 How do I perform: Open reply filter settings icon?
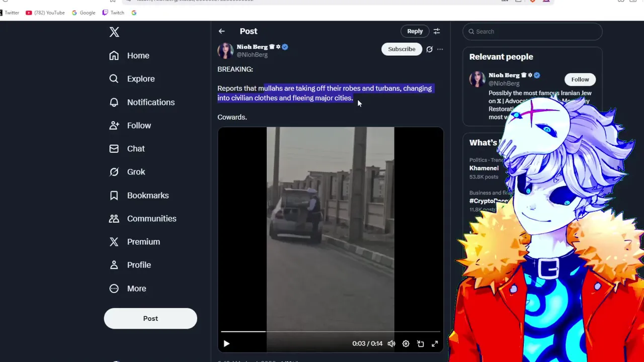click(437, 31)
